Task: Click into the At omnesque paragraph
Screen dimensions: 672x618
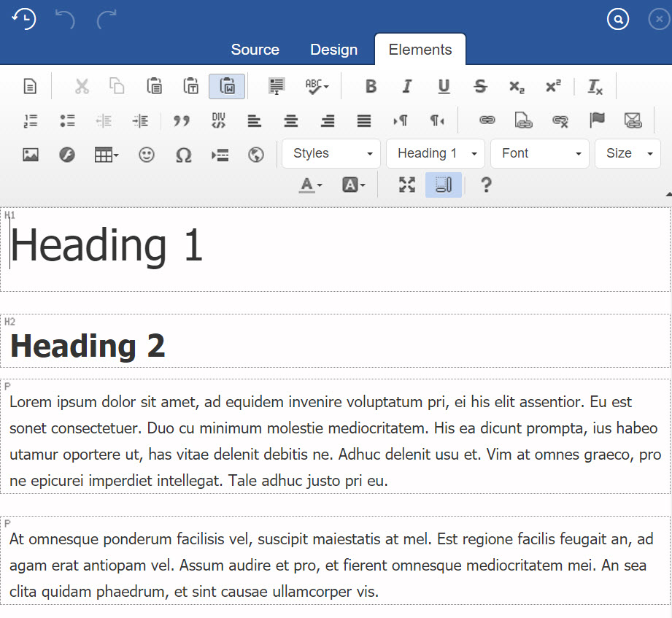Action: pyautogui.click(x=331, y=565)
